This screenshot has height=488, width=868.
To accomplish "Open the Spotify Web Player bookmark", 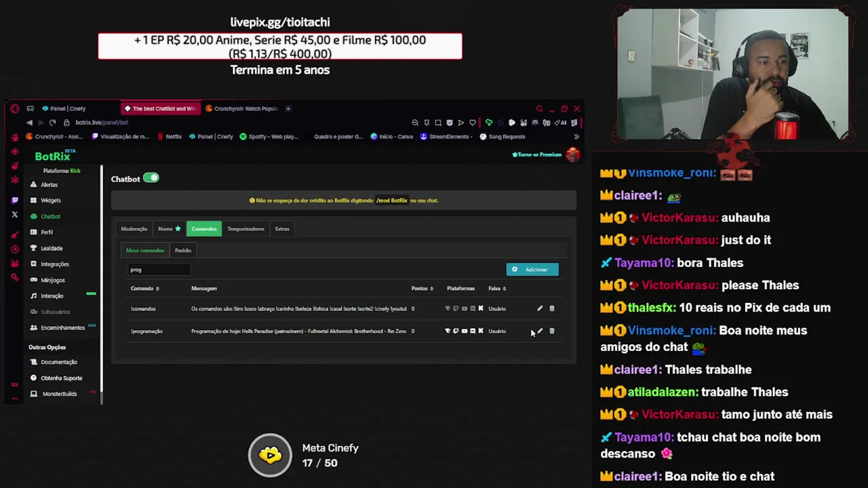I will (x=269, y=136).
